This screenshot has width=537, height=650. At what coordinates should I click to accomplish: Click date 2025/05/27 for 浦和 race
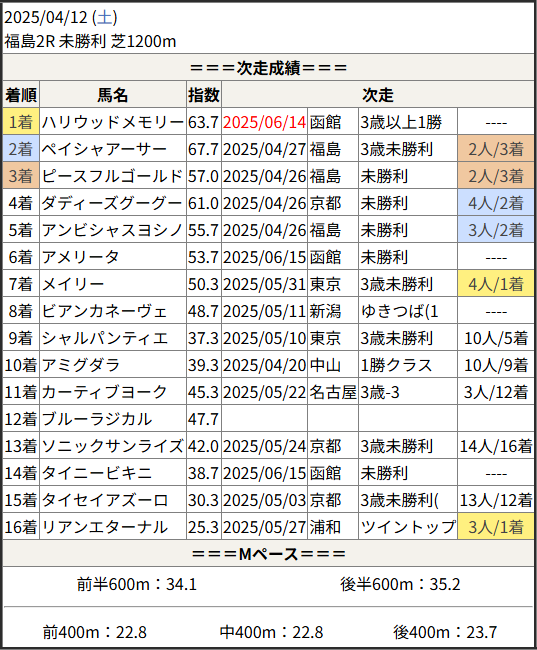pos(265,527)
